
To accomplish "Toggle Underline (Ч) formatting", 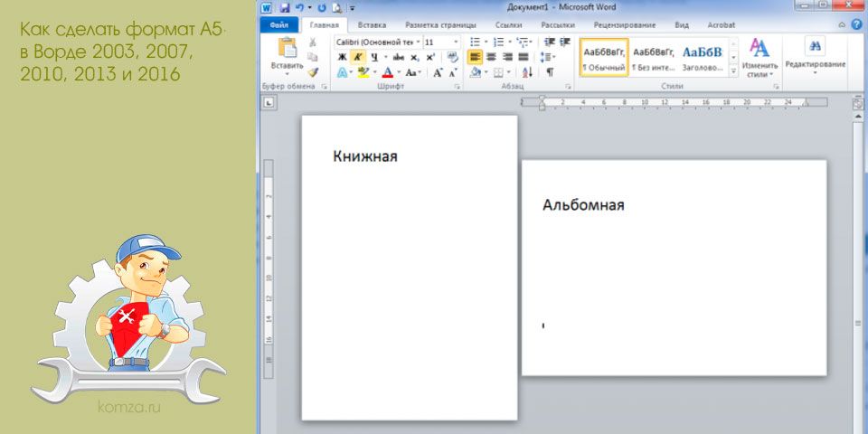I will (x=373, y=57).
